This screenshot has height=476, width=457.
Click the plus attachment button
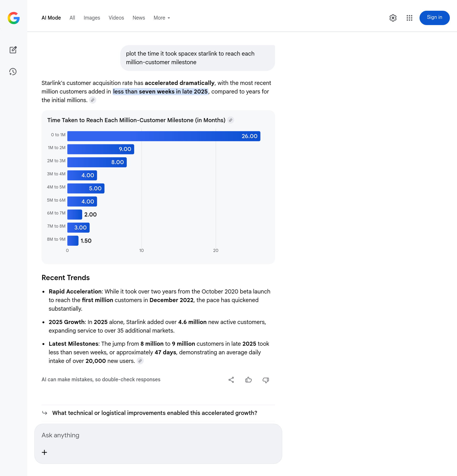click(x=44, y=452)
